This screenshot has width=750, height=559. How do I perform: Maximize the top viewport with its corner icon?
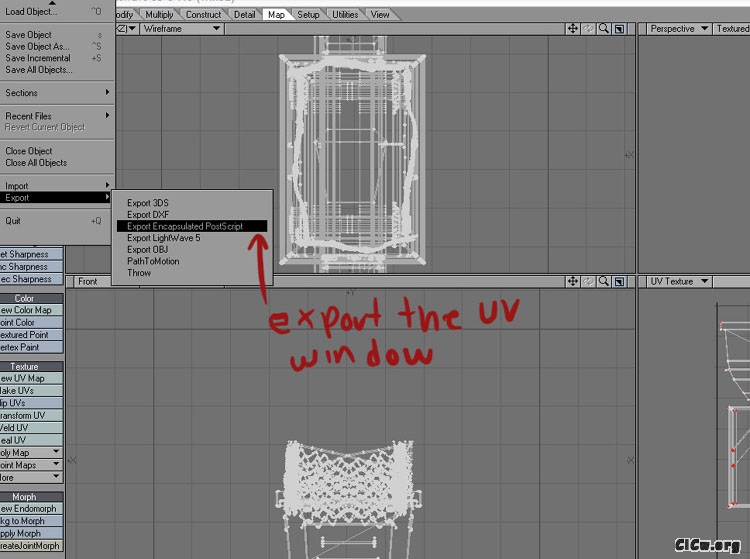tap(619, 29)
